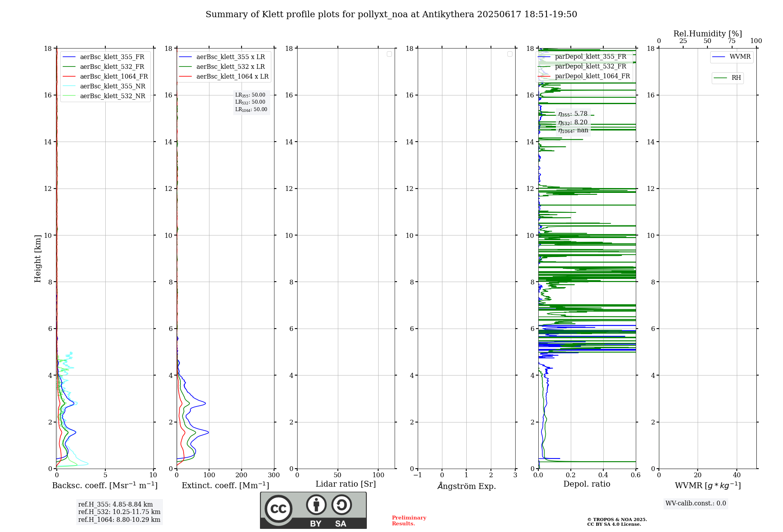The width and height of the screenshot is (783, 532).
Task: Click the aerBsc_klett_532_FR legend entry
Action: 104,67
